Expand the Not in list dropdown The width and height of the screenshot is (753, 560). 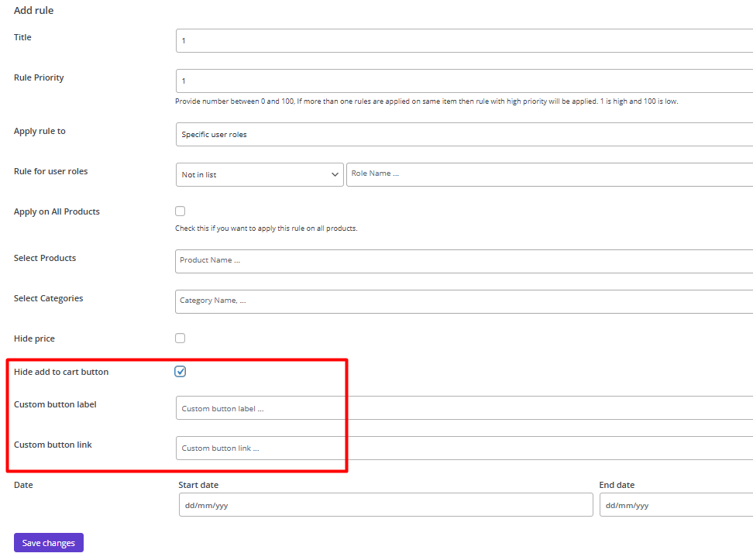(260, 175)
